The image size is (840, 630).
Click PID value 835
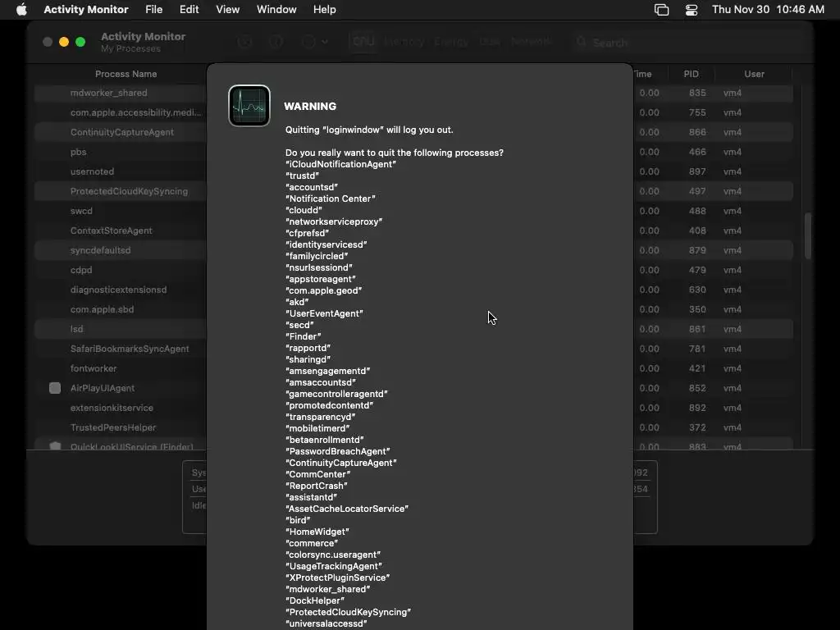(x=697, y=93)
